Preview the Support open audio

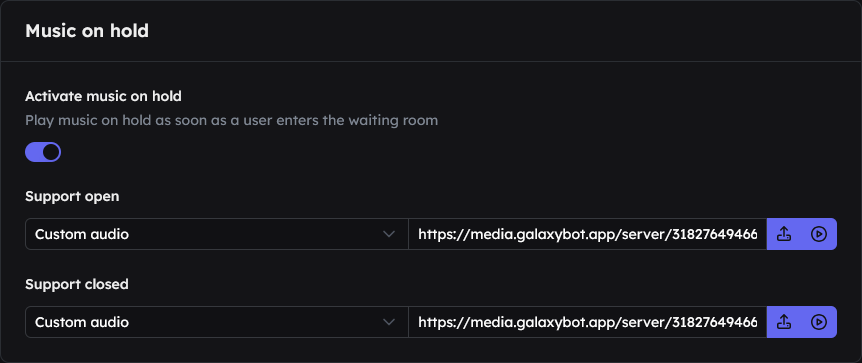[x=819, y=234]
